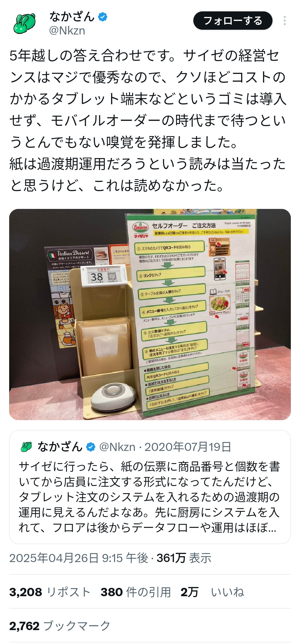Open the @Nkzn handle at top

click(67, 31)
